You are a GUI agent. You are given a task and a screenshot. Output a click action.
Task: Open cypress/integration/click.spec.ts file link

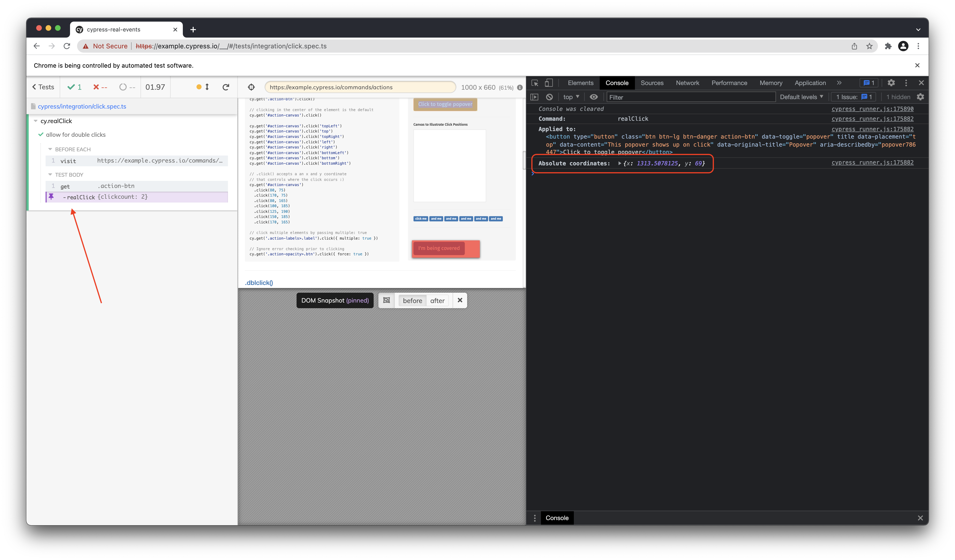[82, 106]
